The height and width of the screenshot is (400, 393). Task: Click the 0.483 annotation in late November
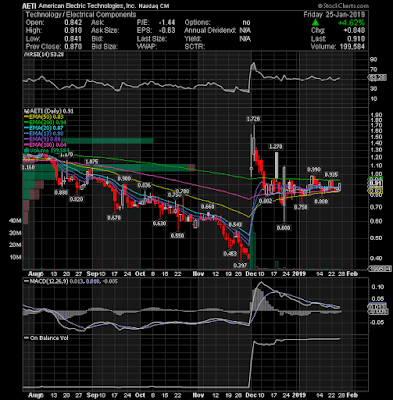point(230,253)
